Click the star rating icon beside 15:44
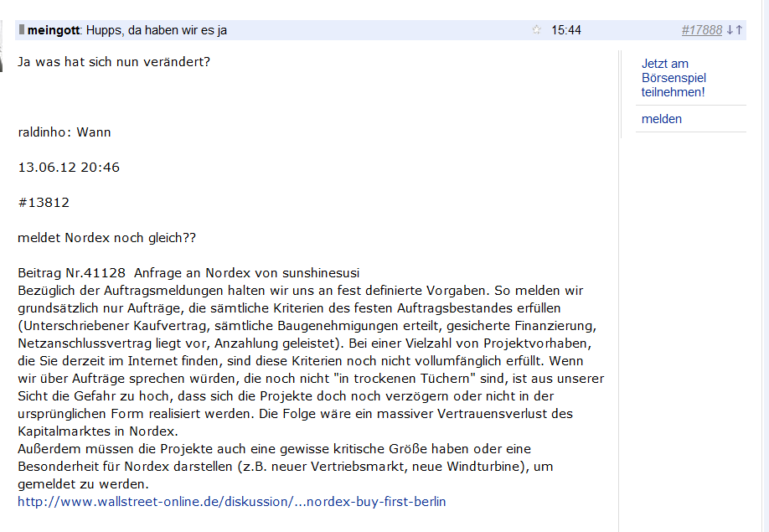Image resolution: width=769 pixels, height=532 pixels. pos(536,30)
